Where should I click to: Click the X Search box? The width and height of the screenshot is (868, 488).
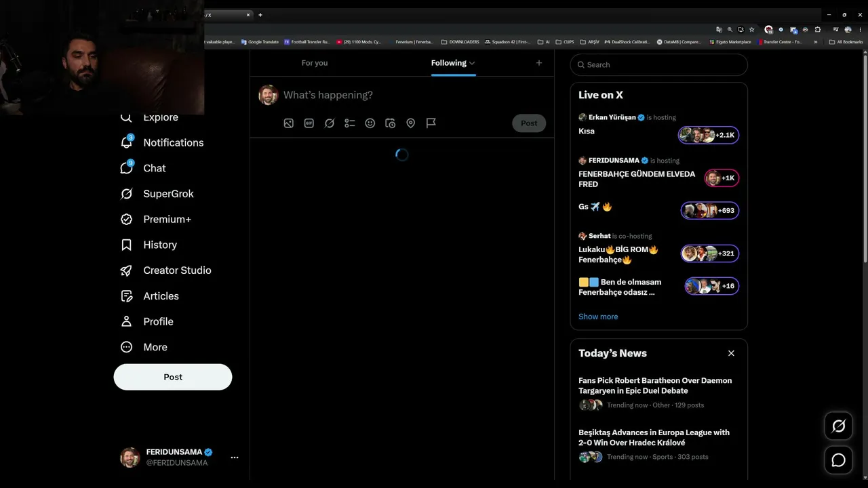pos(659,65)
